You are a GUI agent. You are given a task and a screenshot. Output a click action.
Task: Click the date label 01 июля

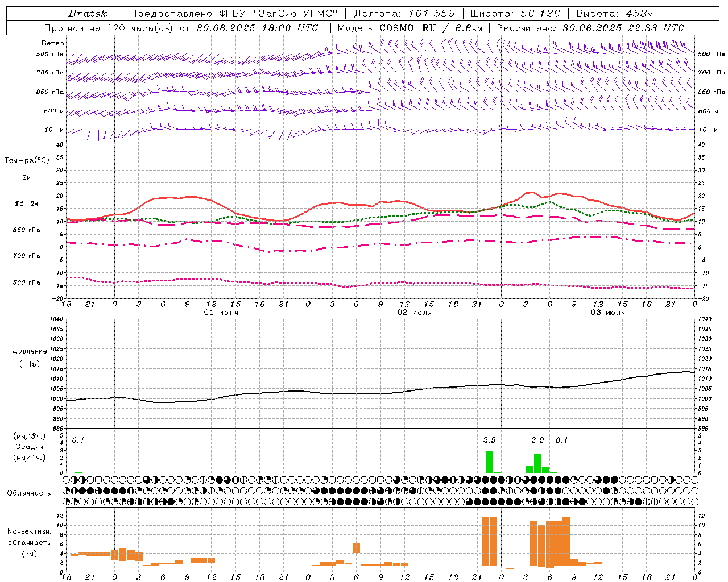(x=221, y=313)
